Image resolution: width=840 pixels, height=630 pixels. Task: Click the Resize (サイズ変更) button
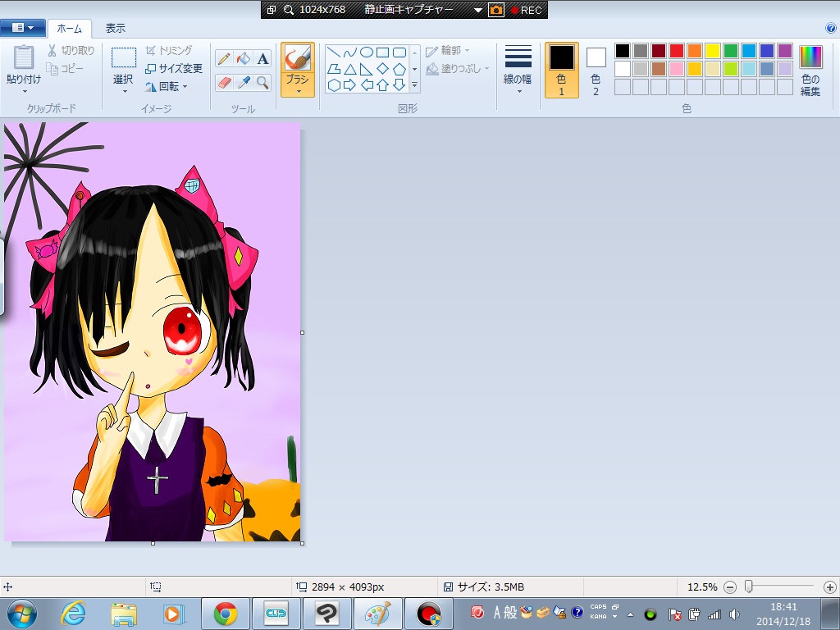pyautogui.click(x=174, y=69)
